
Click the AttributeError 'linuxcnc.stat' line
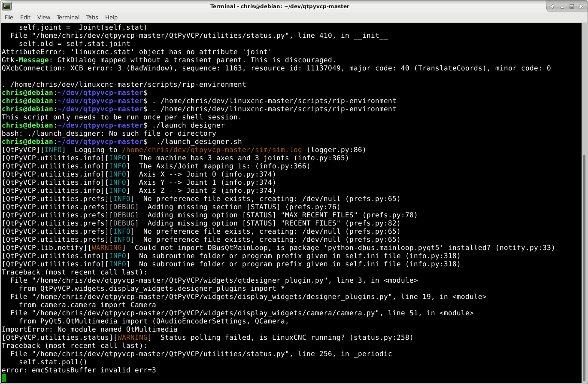(137, 52)
